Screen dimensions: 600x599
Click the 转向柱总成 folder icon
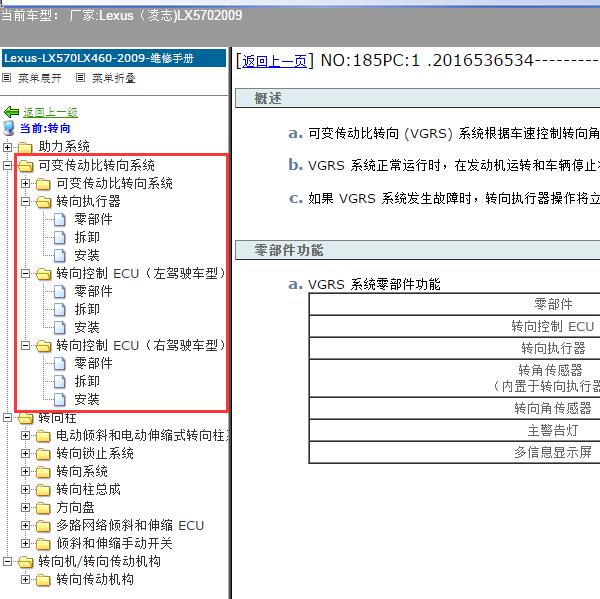[43, 490]
